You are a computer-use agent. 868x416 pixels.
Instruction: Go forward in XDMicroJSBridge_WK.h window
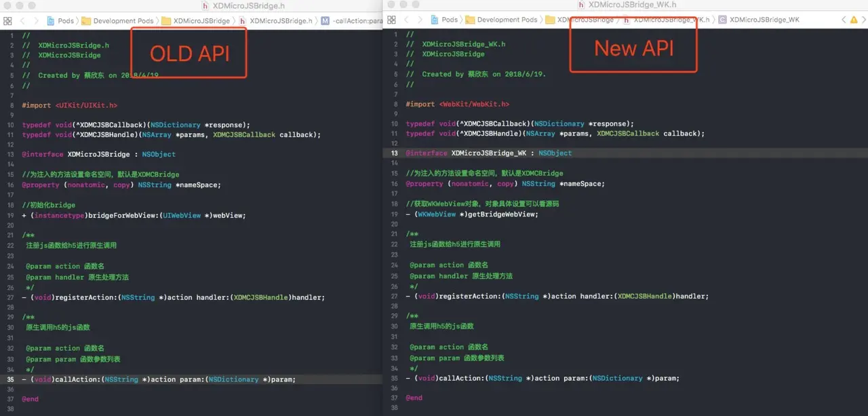(420, 20)
